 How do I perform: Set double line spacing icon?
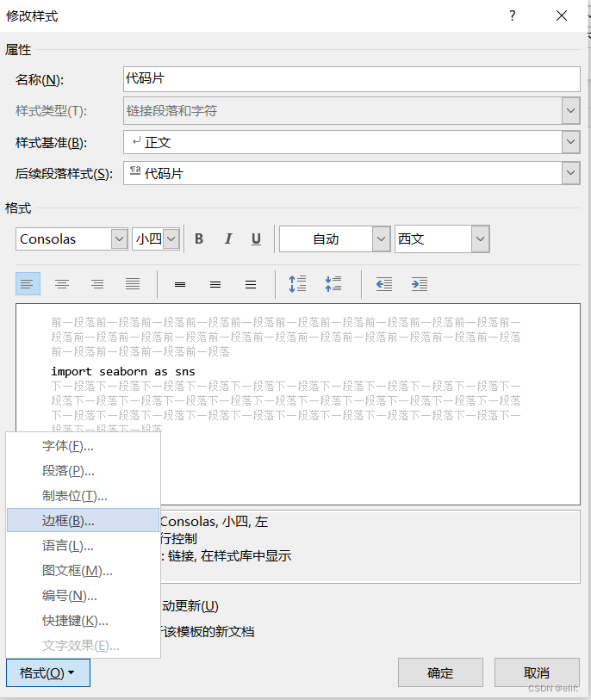click(x=251, y=284)
